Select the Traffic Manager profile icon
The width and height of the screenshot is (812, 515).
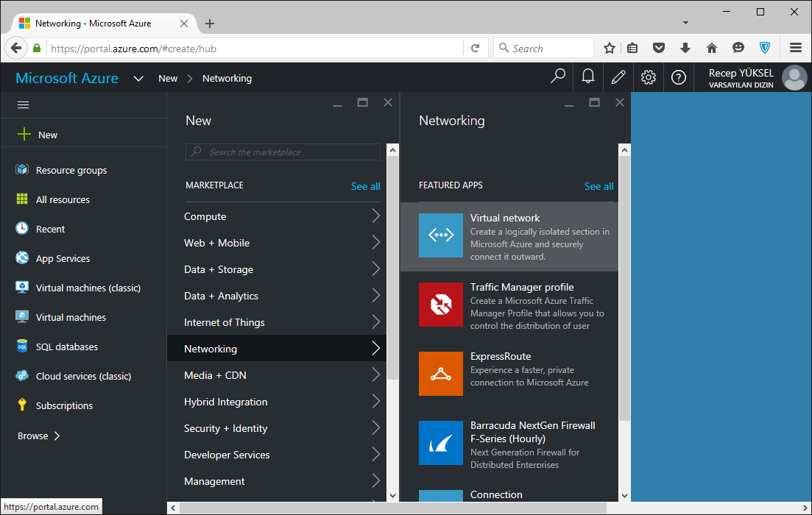point(441,305)
